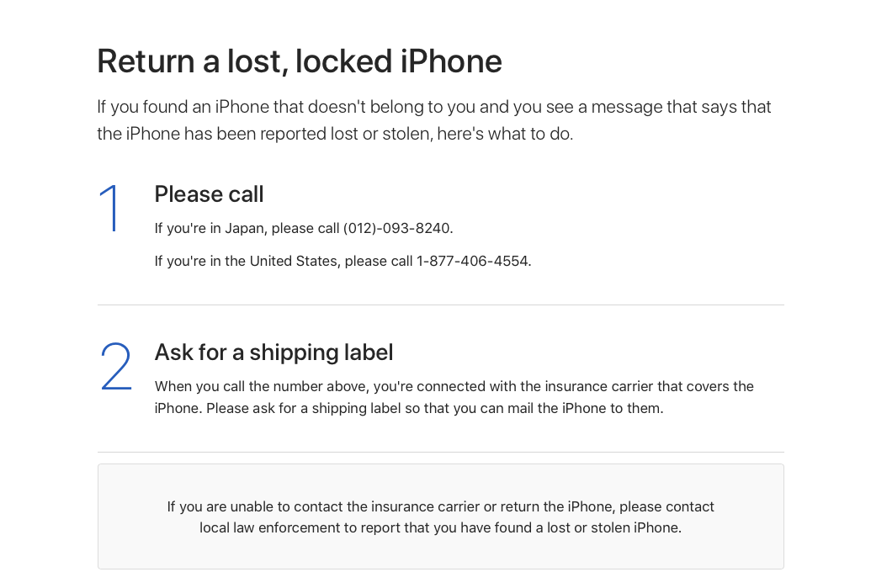Click the US phone number 1-877-406-4554

(473, 262)
